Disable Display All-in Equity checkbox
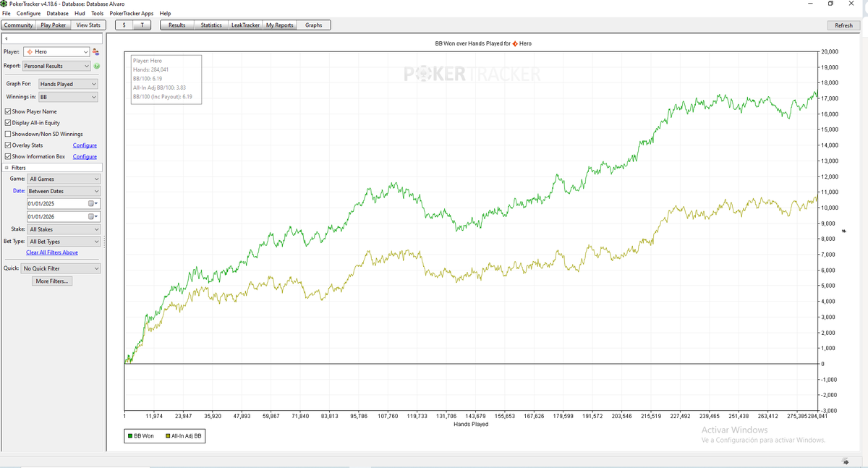 (7, 123)
